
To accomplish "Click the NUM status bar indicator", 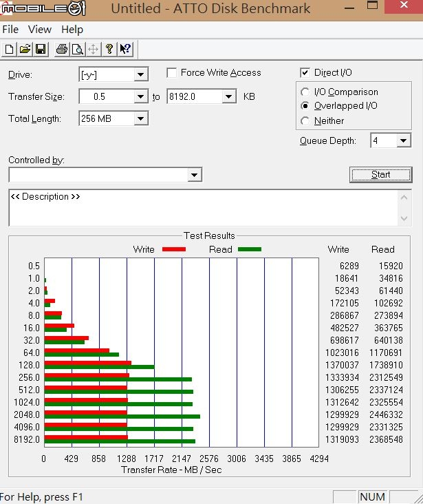I will tap(372, 497).
